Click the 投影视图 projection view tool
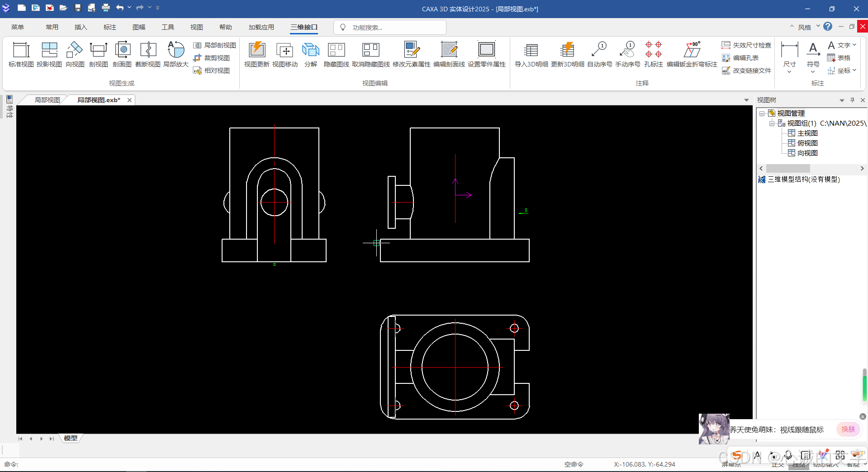Screen dimensions: 868x472 click(x=49, y=55)
